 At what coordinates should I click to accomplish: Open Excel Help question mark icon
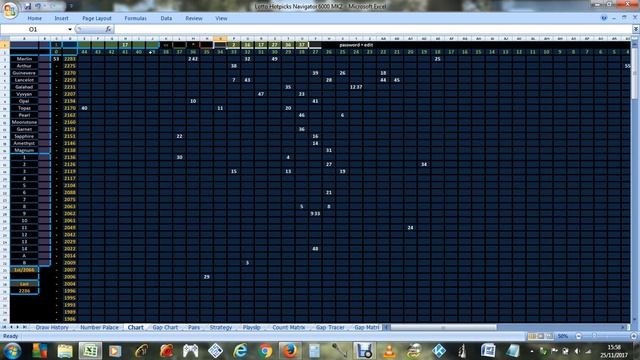coord(604,18)
